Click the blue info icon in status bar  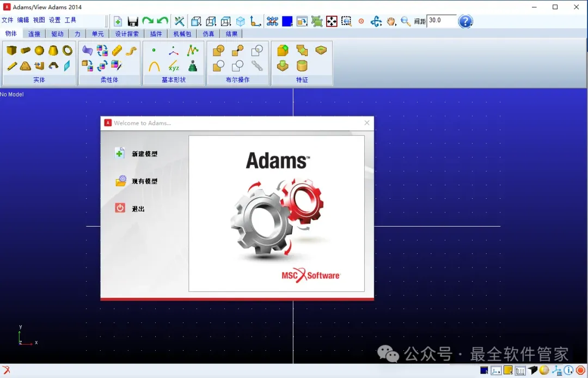pyautogui.click(x=568, y=370)
